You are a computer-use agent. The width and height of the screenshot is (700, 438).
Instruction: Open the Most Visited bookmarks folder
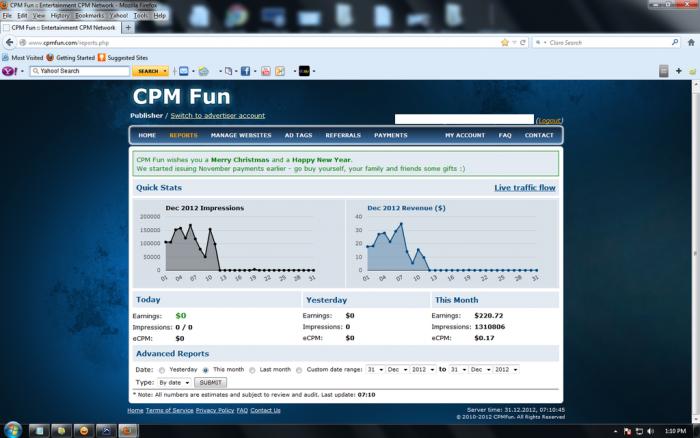[x=22, y=58]
